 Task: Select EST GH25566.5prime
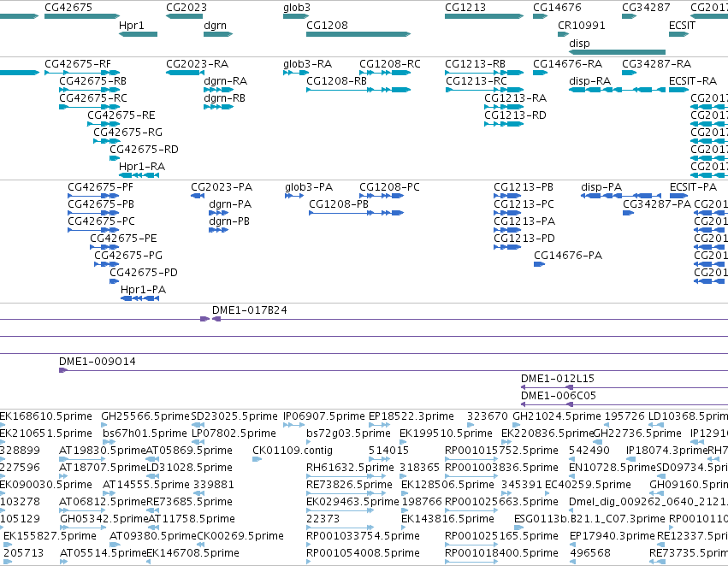coord(145,416)
